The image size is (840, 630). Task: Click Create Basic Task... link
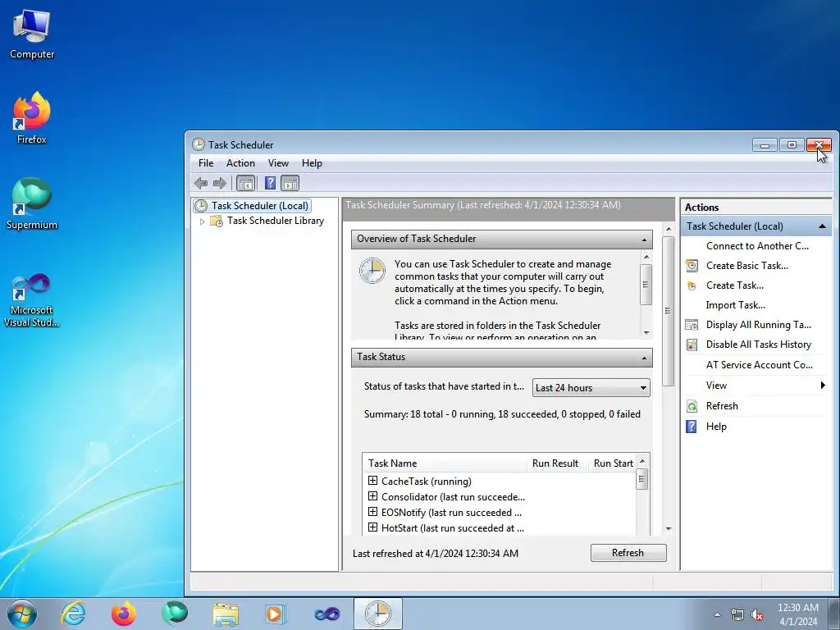point(746,266)
